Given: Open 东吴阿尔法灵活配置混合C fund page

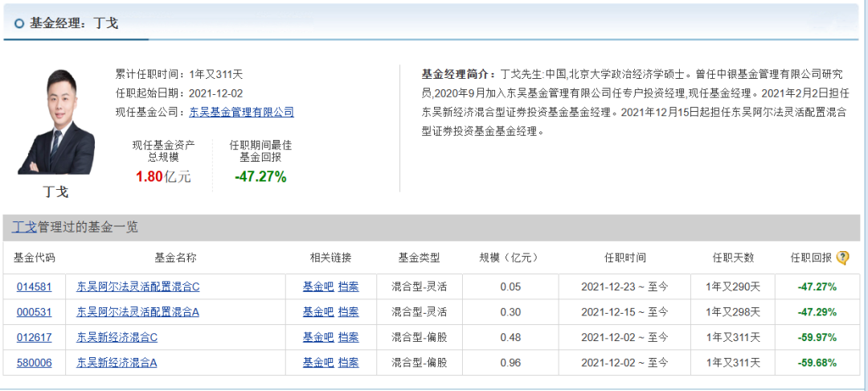Looking at the screenshot, I should pyautogui.click(x=137, y=286).
